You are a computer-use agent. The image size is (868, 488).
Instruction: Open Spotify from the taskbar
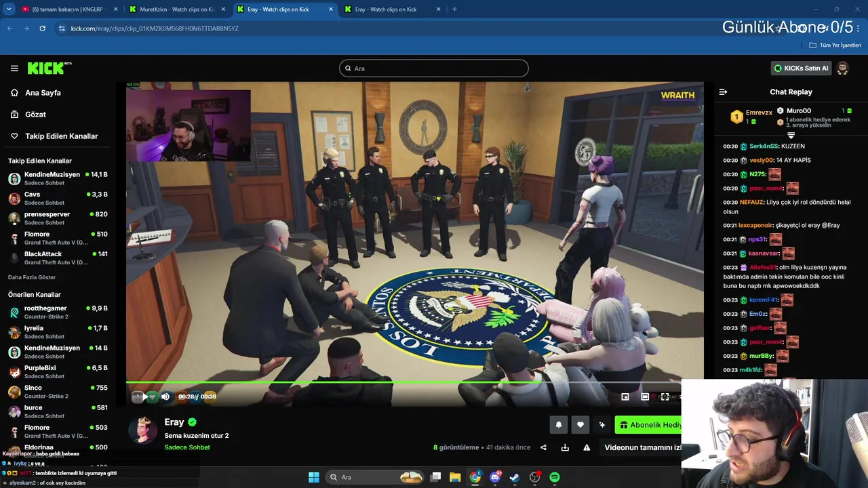pos(555,477)
